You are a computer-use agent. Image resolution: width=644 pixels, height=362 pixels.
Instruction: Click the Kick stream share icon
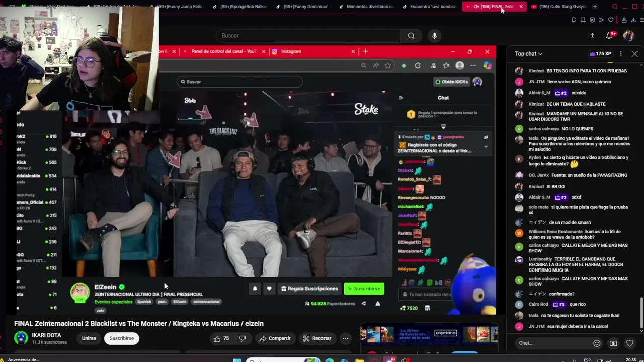tap(363, 304)
